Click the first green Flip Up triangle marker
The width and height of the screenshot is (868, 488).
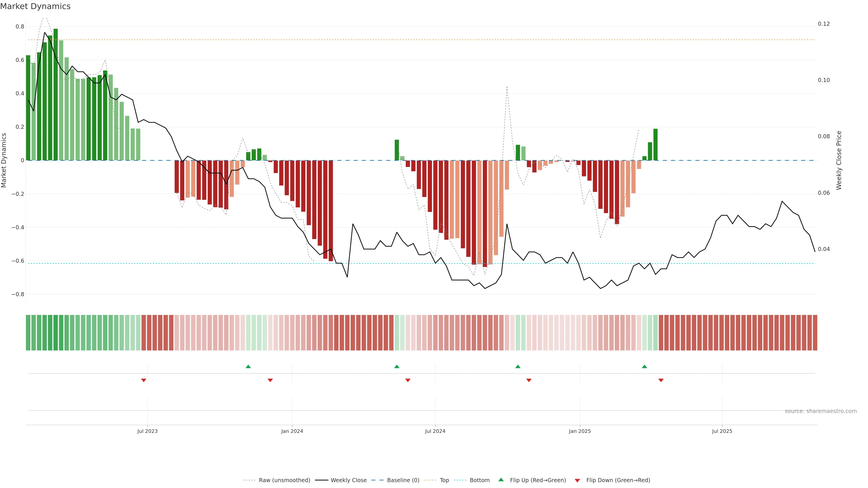point(248,366)
